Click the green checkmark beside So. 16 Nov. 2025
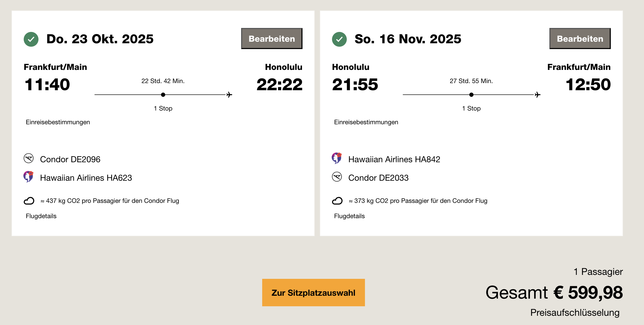Viewport: 644px width, 325px height. pyautogui.click(x=339, y=39)
